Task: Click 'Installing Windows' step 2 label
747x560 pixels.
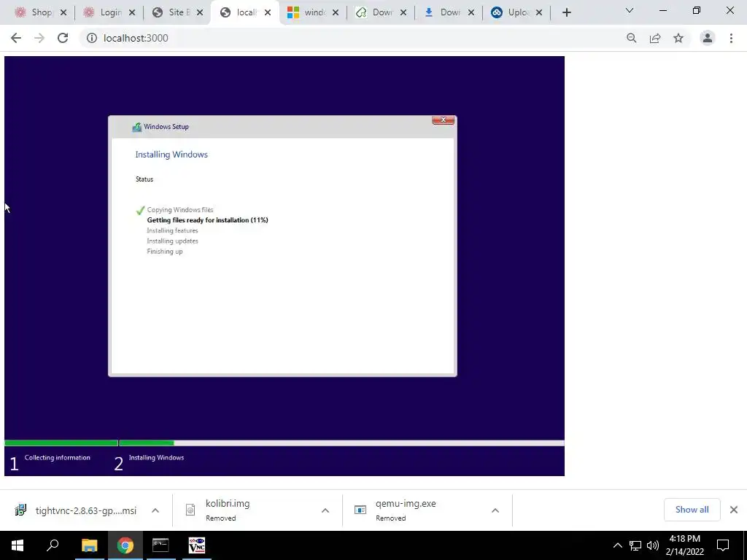Action: 156,458
